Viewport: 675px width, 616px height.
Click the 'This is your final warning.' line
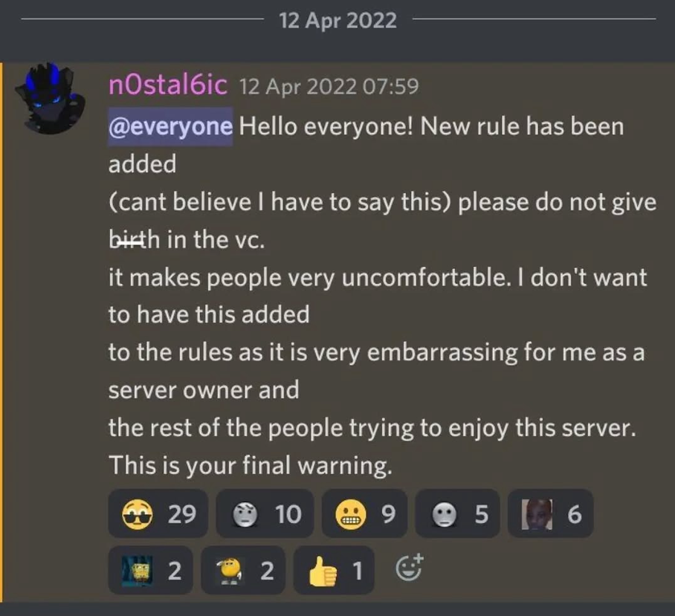[x=251, y=466]
